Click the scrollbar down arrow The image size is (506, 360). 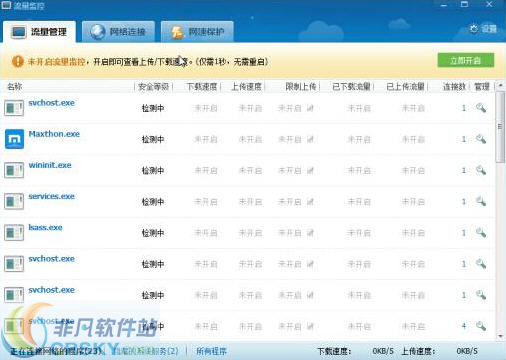tap(500, 336)
